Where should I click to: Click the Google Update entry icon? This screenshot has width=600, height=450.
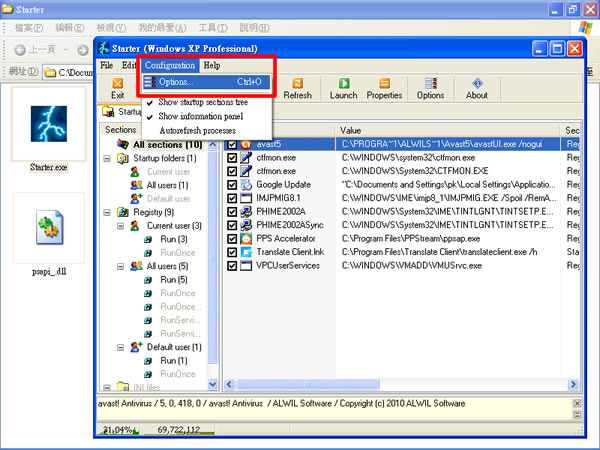(x=246, y=184)
